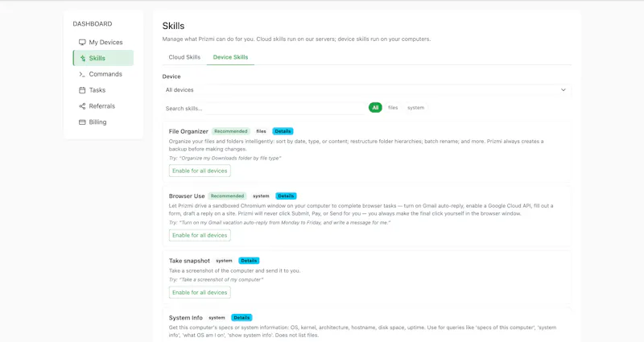Go to Tasks in the sidebar
Image resolution: width=644 pixels, height=342 pixels.
coord(104,90)
